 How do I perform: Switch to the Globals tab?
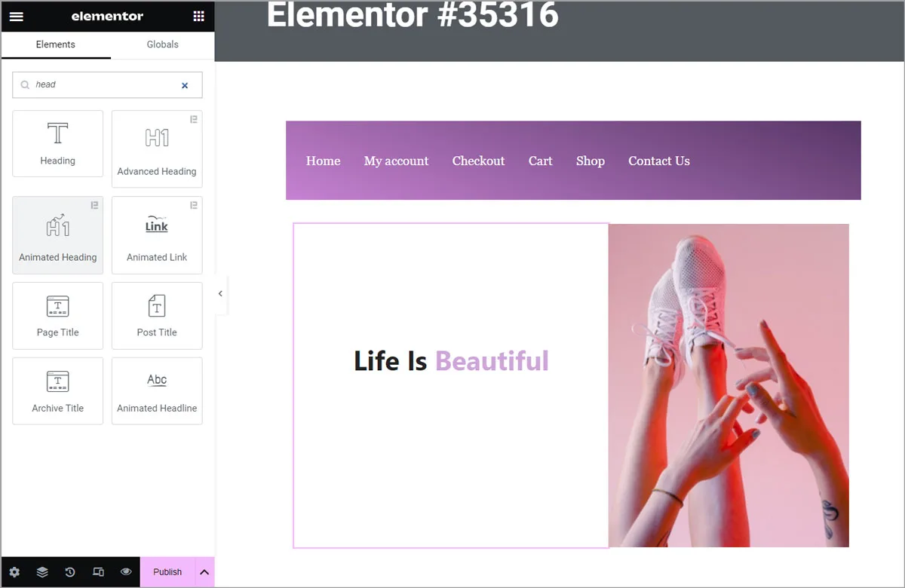click(x=162, y=44)
